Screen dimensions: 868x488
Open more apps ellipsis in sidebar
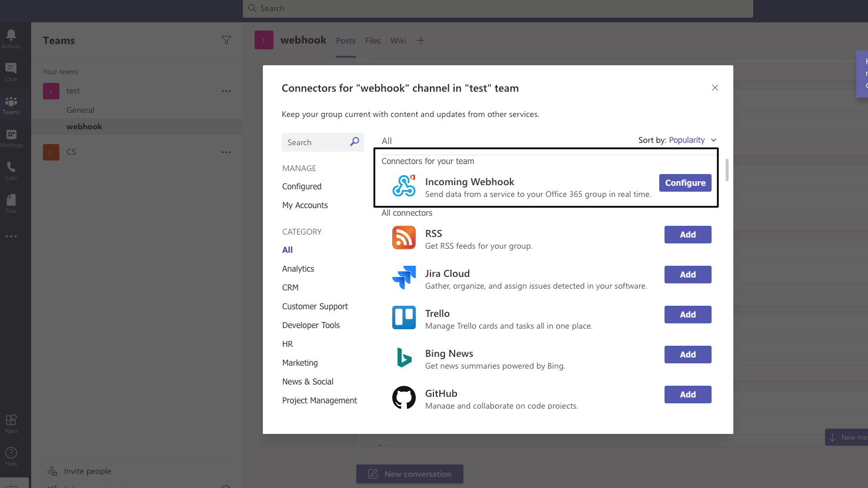tap(11, 236)
